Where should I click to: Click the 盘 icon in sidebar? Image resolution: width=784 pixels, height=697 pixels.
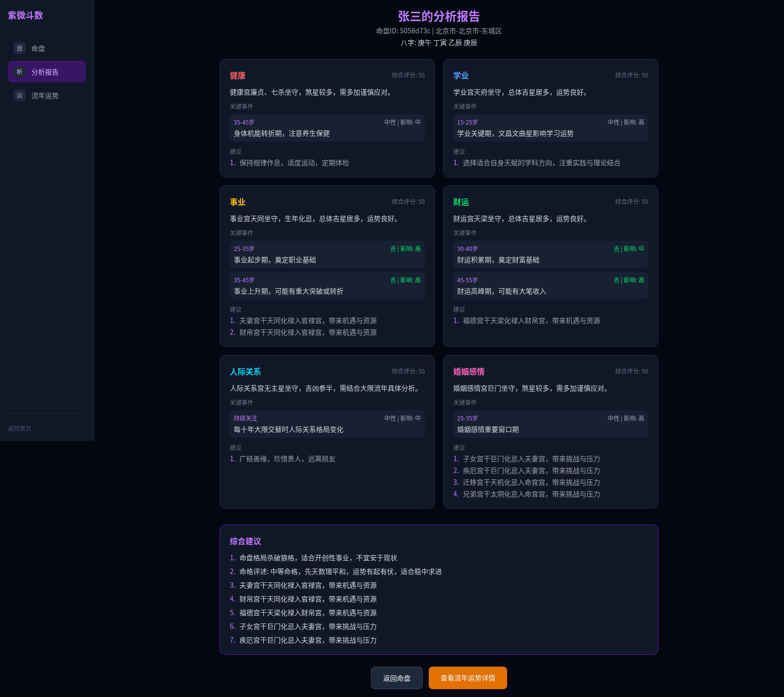(x=20, y=48)
